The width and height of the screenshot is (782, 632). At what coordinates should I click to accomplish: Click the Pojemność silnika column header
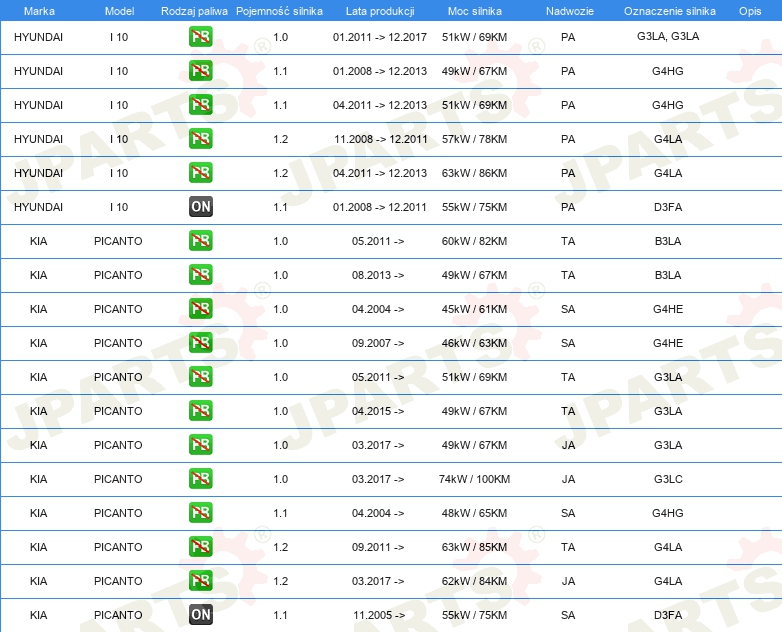point(279,11)
